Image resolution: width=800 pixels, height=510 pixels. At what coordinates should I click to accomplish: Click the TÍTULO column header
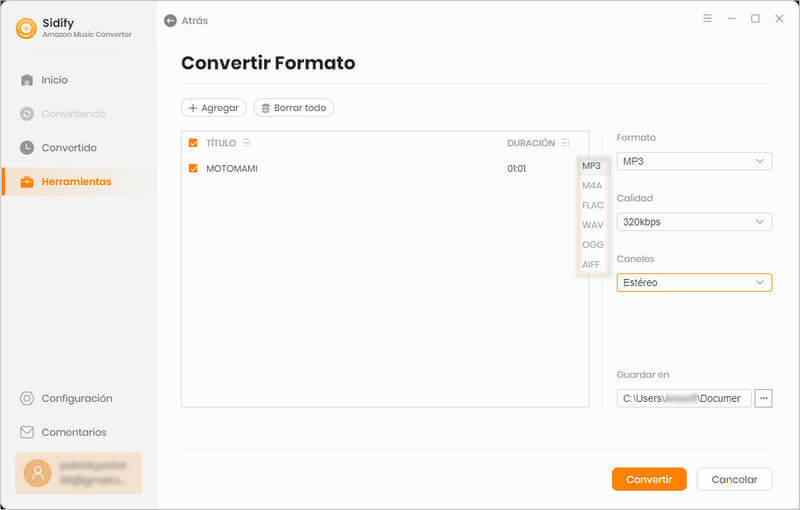tap(221, 143)
